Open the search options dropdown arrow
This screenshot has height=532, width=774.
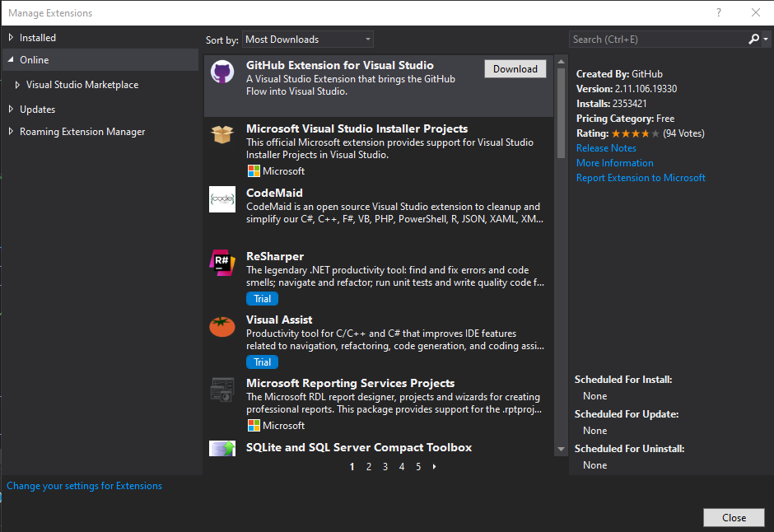(766, 39)
